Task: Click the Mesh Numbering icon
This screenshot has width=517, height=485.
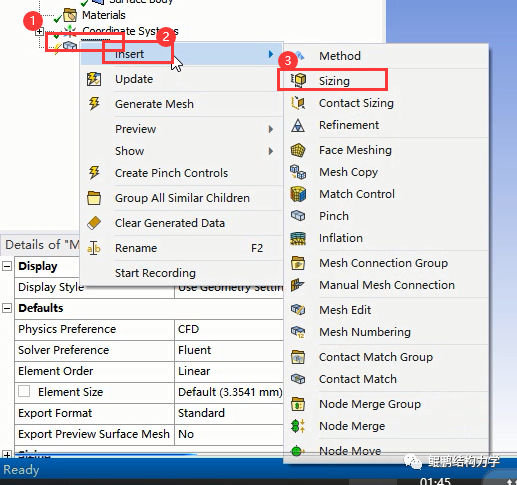Action: [298, 332]
